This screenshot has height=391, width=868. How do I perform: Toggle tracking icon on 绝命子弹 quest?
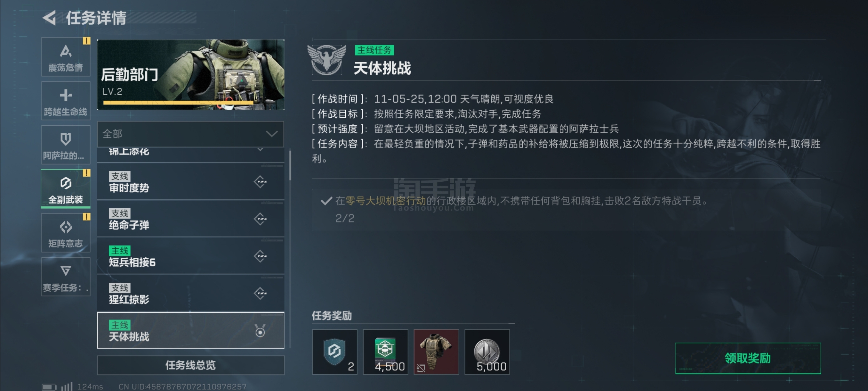pos(260,219)
